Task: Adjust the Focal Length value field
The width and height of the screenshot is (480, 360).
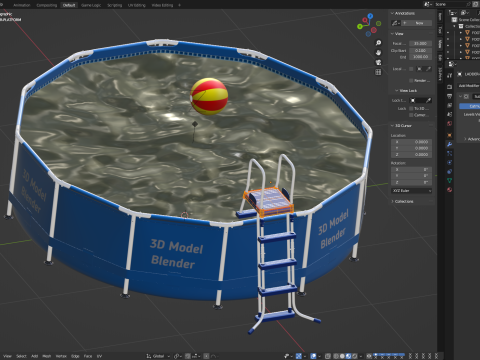Action: (420, 44)
